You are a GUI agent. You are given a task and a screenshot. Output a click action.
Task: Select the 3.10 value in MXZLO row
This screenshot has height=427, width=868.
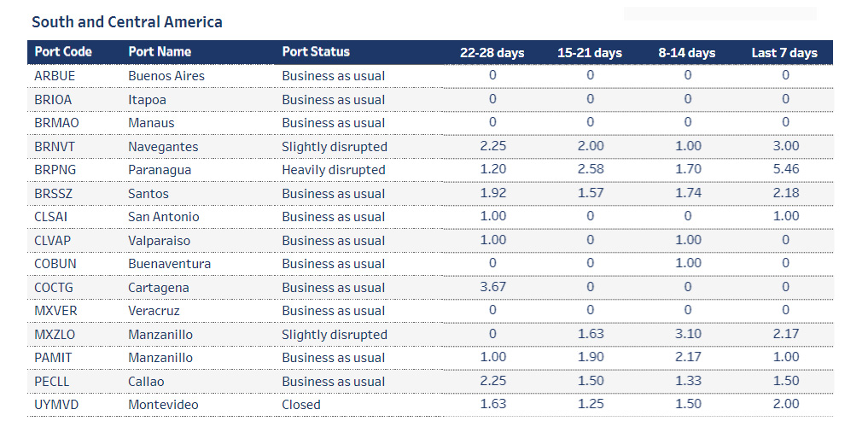687,335
